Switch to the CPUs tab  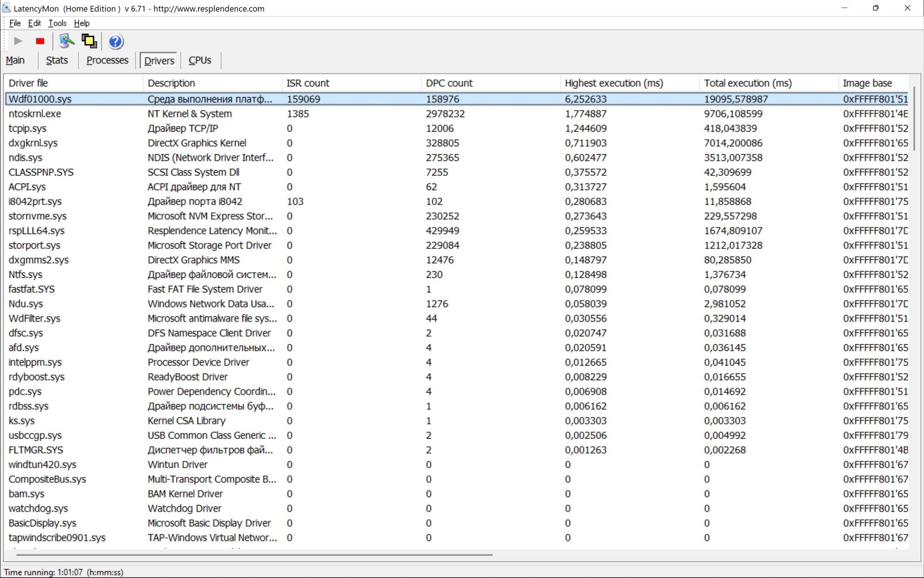[200, 60]
